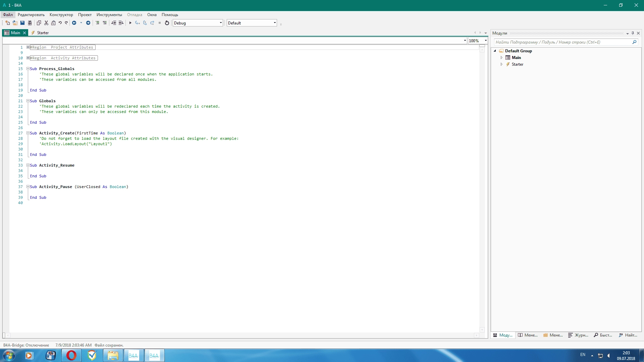This screenshot has height=362, width=644.
Task: Click the search magnifier in Modules panel
Action: 634,42
